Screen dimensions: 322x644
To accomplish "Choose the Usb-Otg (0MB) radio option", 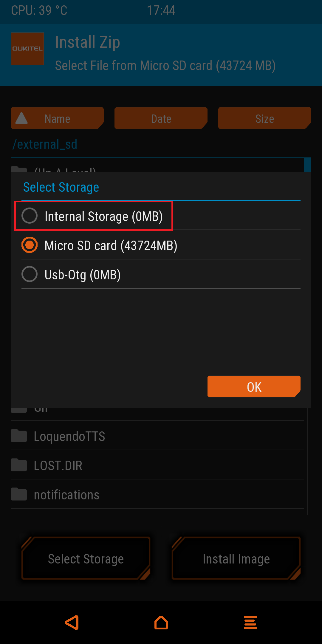I will 30,274.
